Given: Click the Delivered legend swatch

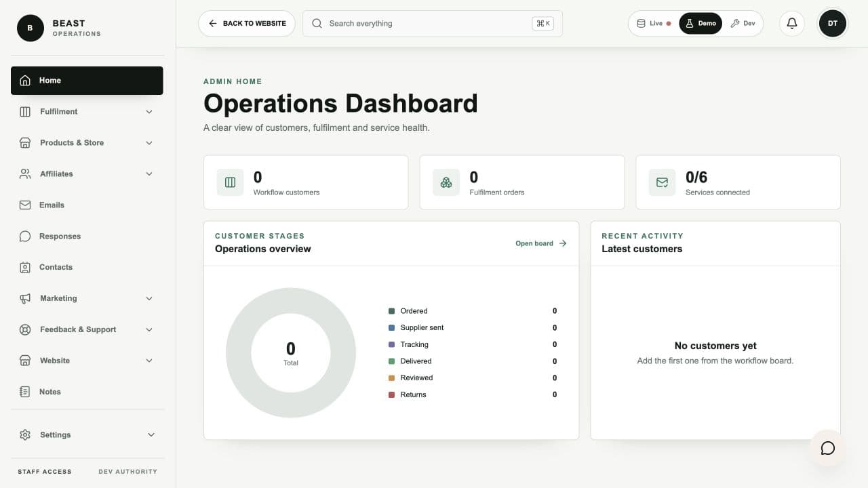Looking at the screenshot, I should [x=391, y=361].
